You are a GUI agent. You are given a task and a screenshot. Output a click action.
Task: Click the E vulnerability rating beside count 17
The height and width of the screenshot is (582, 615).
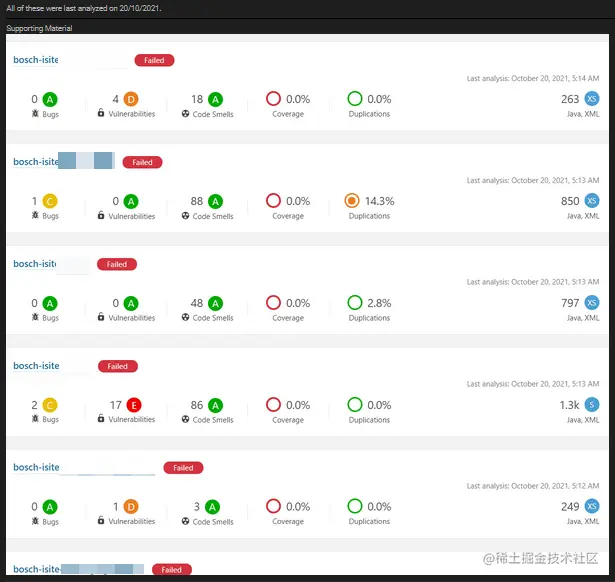pos(134,405)
